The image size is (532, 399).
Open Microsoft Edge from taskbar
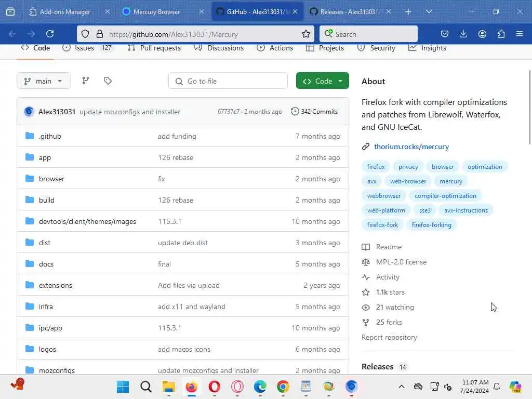tap(260, 387)
